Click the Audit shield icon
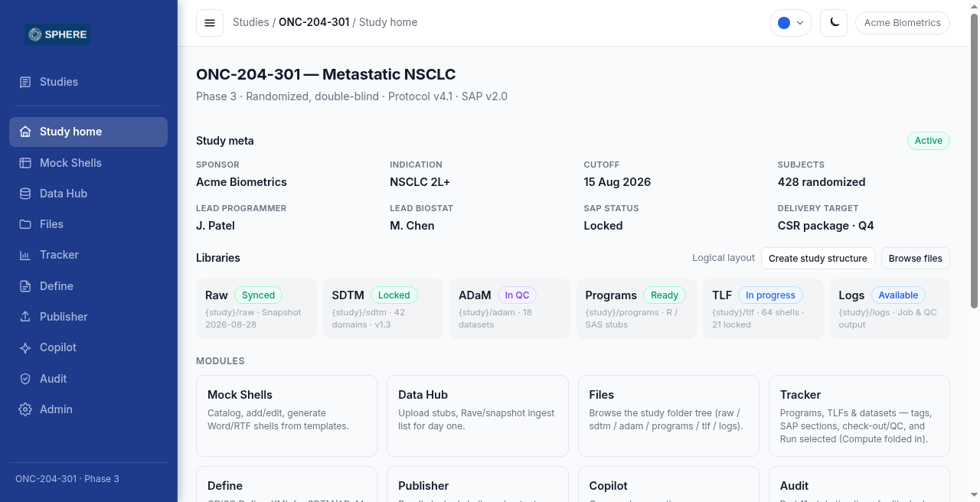This screenshot has width=980, height=502. click(25, 379)
